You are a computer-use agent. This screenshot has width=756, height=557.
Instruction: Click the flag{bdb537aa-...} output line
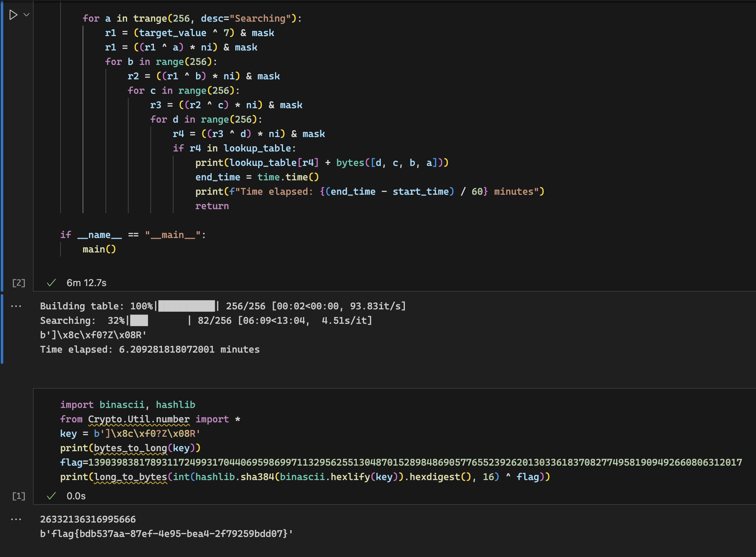click(x=166, y=534)
